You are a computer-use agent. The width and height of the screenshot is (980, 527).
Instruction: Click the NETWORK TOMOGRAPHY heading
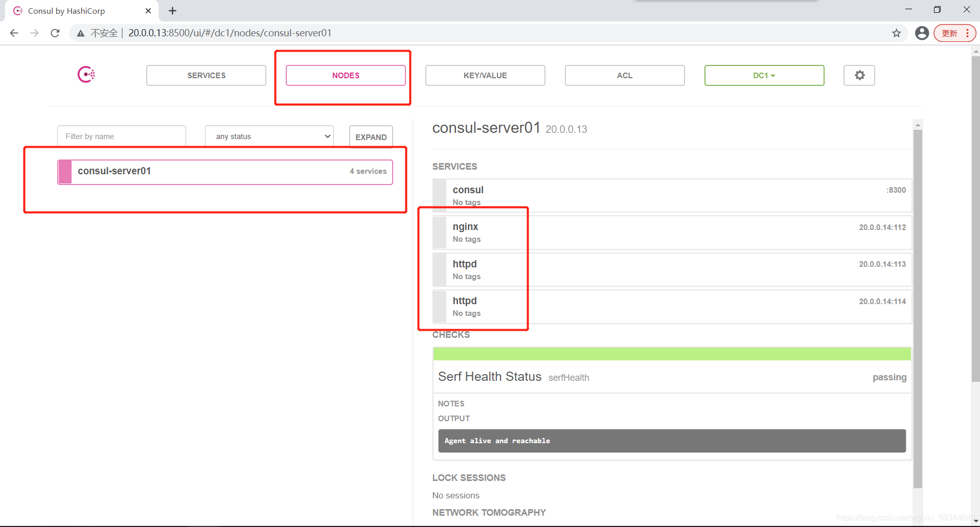click(489, 513)
